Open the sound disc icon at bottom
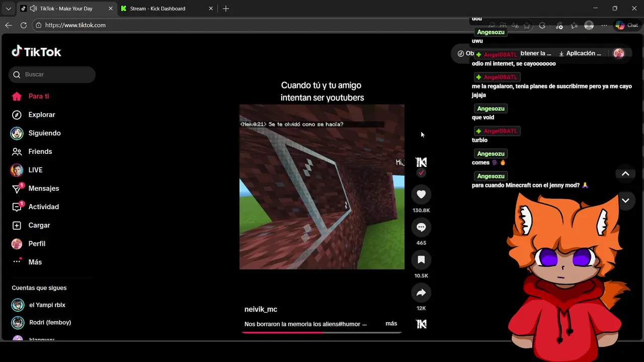This screenshot has height=362, width=644. (x=422, y=324)
